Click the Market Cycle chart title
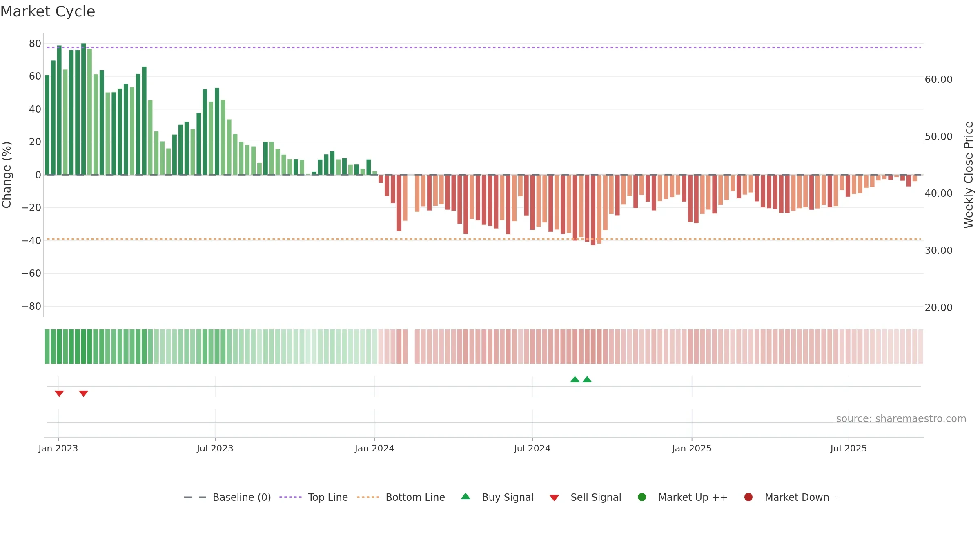The width and height of the screenshot is (980, 551). (48, 11)
